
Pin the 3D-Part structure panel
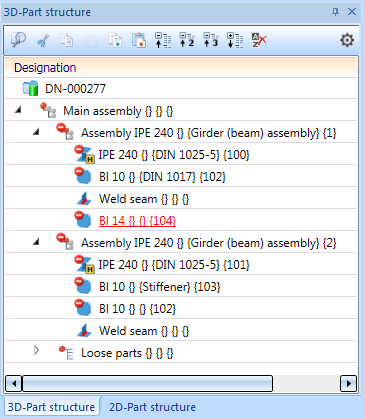(335, 12)
